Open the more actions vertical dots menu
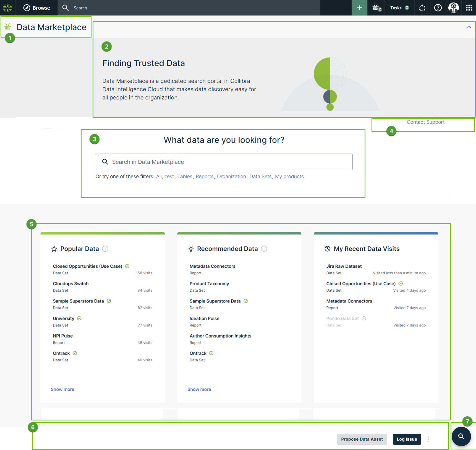 428,439
